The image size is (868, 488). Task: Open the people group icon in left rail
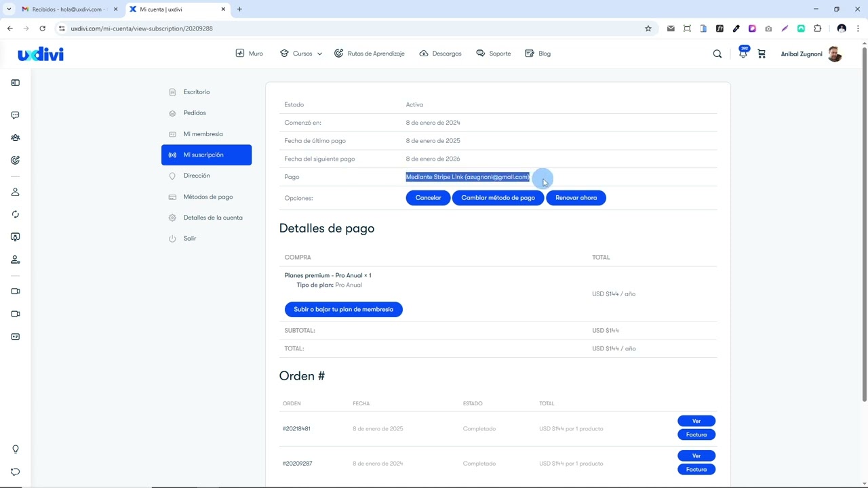point(15,138)
